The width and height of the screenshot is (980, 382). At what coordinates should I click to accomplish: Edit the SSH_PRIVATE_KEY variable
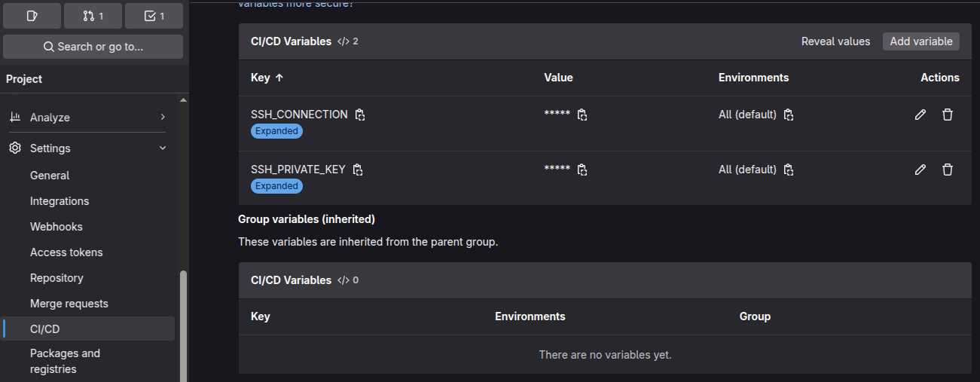[x=920, y=170]
